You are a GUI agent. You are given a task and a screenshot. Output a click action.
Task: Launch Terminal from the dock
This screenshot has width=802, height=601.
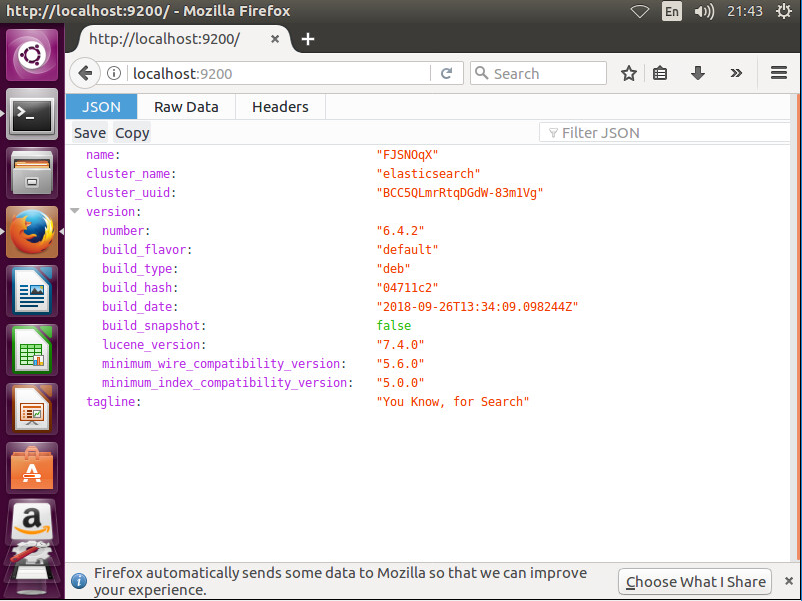point(32,114)
